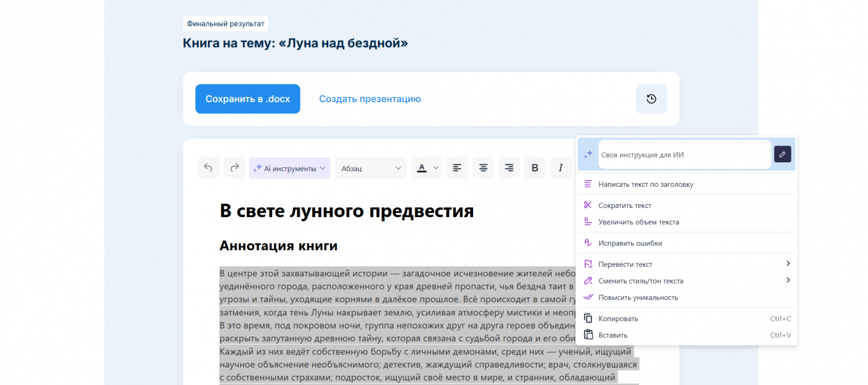Click the Создать презентацию link
868x385 pixels.
[x=369, y=99]
